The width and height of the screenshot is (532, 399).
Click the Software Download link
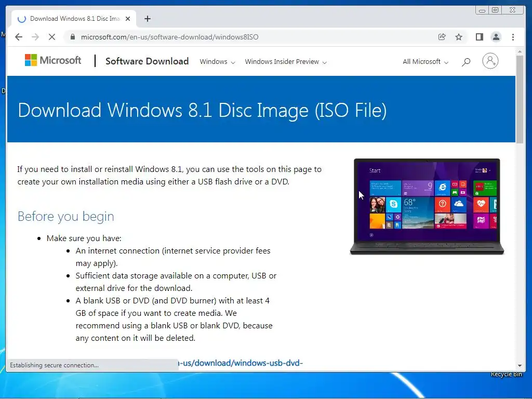pyautogui.click(x=147, y=61)
